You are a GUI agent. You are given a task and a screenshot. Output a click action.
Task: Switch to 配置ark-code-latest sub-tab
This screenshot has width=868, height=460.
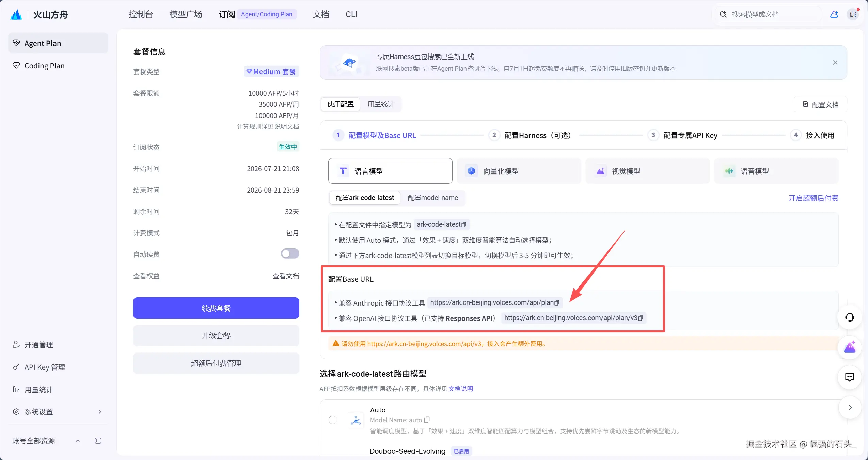365,198
